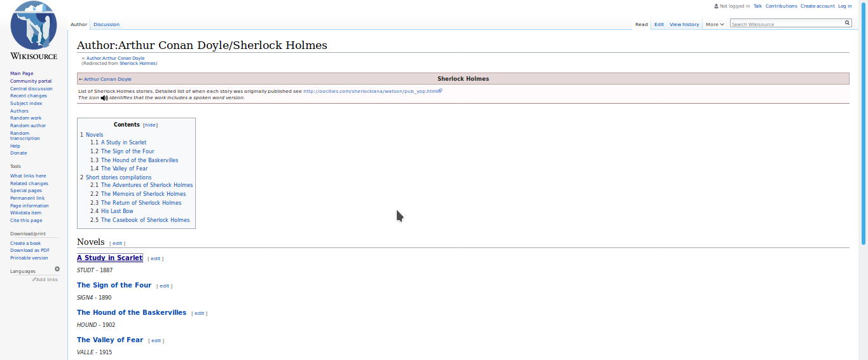Open Random work
Screen dimensions: 868x360
(25, 118)
